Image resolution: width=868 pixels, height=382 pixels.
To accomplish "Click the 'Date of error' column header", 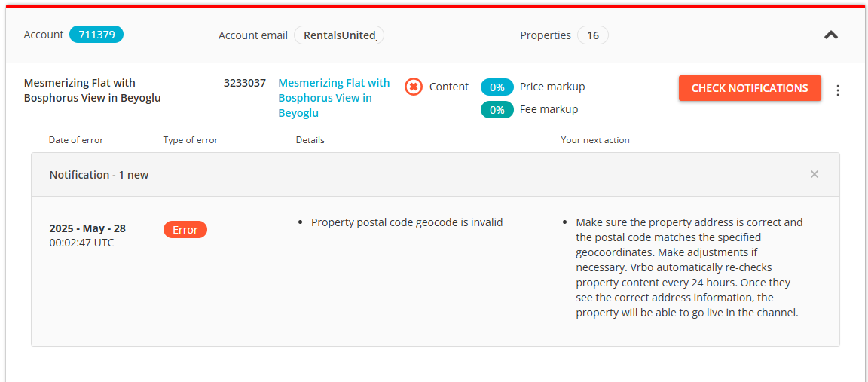I will point(76,140).
